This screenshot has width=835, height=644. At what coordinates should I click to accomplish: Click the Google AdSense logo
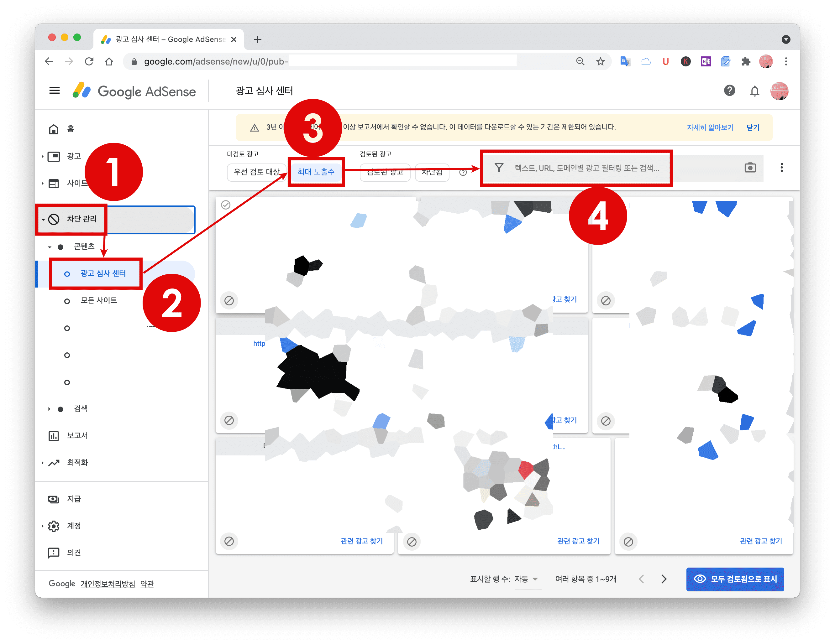tap(134, 91)
